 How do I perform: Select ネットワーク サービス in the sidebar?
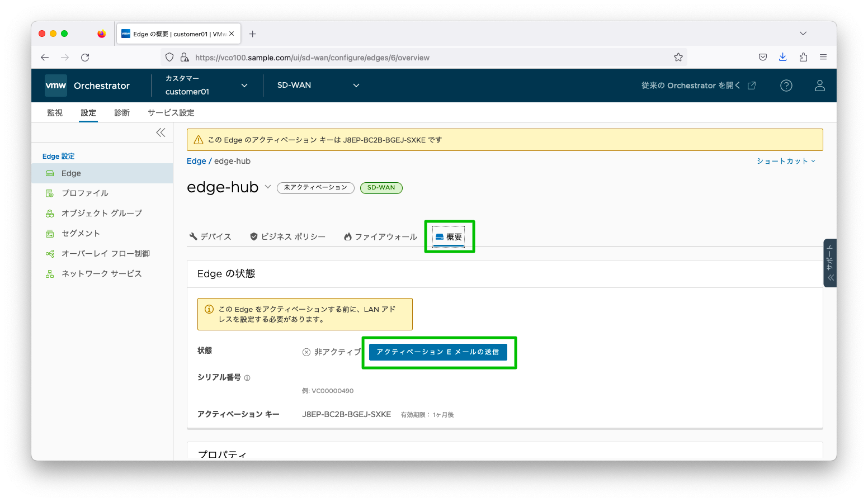pos(102,274)
